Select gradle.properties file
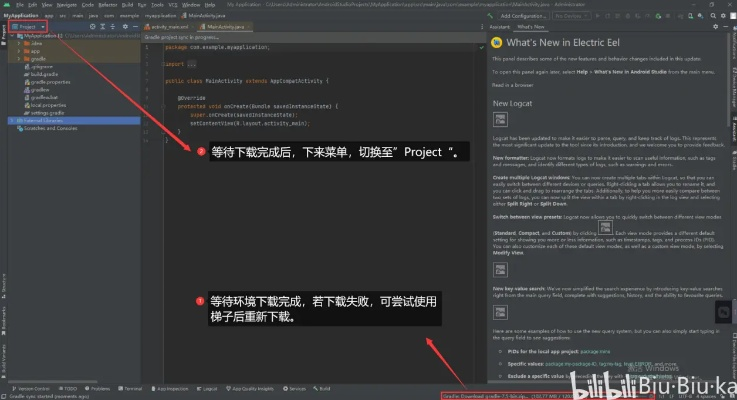This screenshot has width=737, height=400. pyautogui.click(x=50, y=82)
